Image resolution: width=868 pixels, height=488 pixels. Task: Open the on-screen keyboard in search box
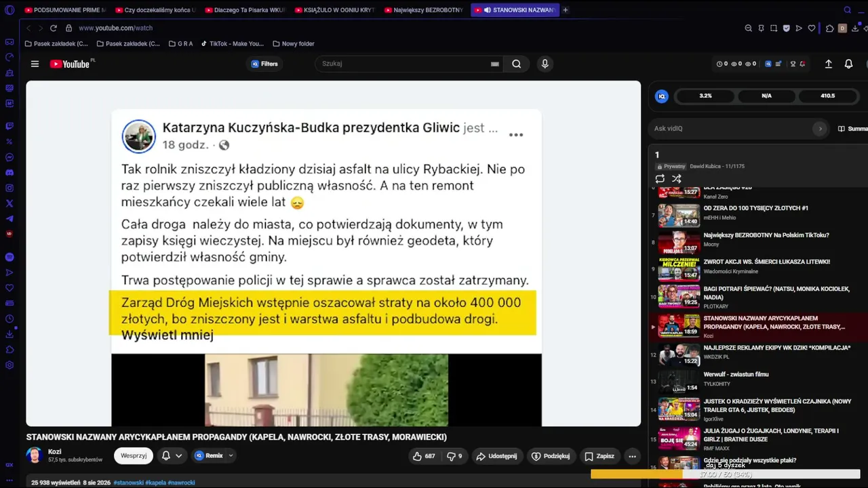point(495,64)
